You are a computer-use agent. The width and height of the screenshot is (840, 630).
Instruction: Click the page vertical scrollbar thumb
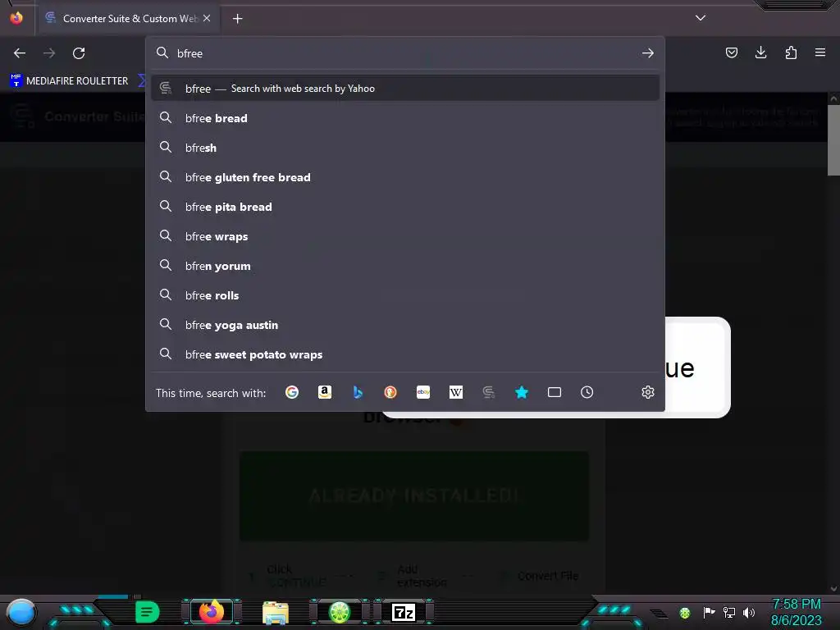coord(833,139)
